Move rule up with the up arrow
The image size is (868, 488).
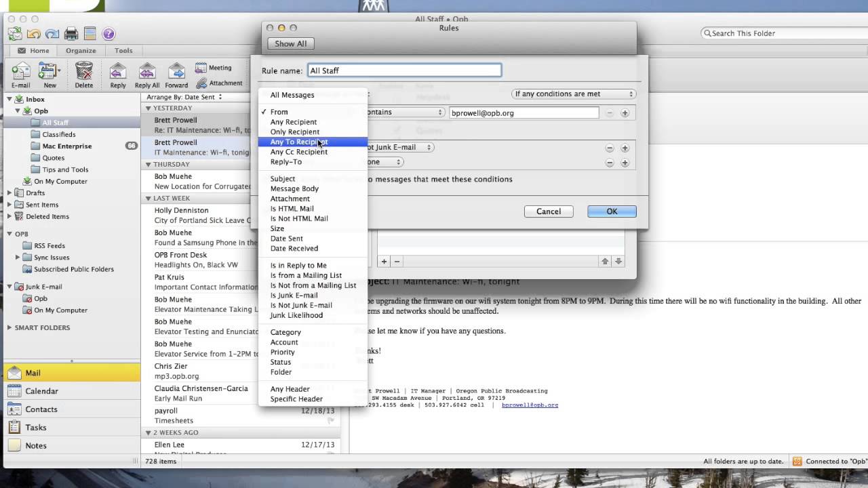[x=605, y=262]
